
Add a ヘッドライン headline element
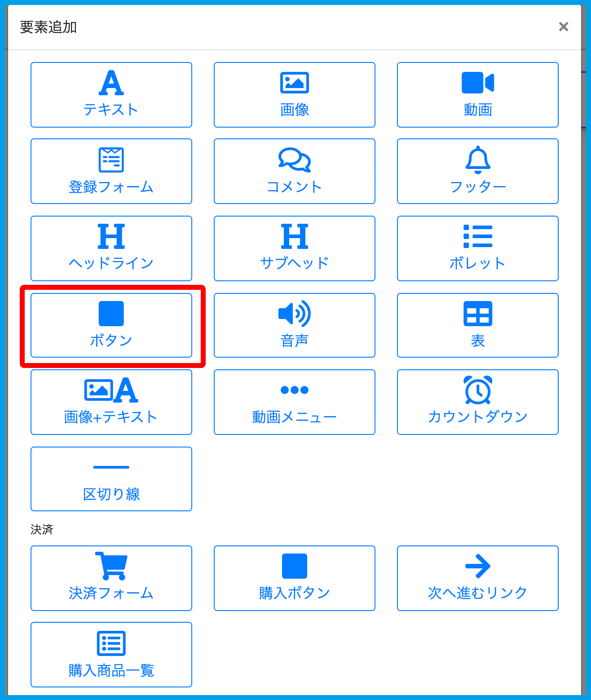tap(111, 248)
